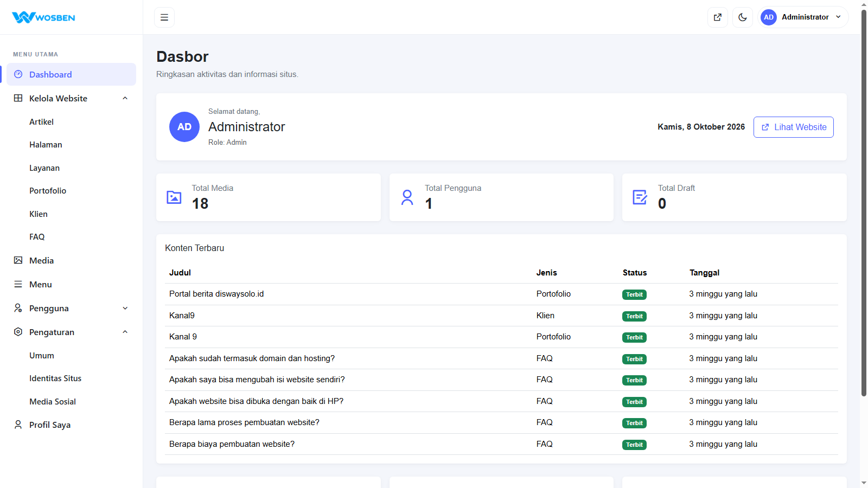The image size is (868, 488).
Task: Click the 'Kanal9' row title
Action: pyautogui.click(x=182, y=316)
